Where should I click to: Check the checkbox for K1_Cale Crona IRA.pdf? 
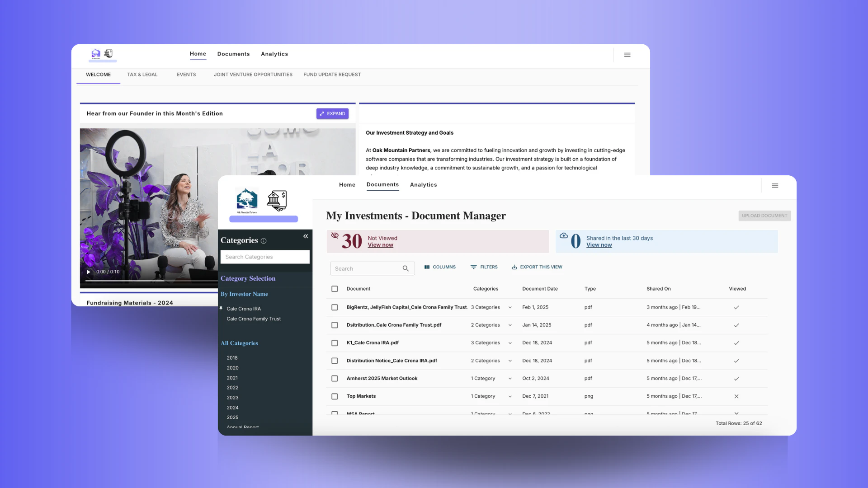click(x=335, y=343)
